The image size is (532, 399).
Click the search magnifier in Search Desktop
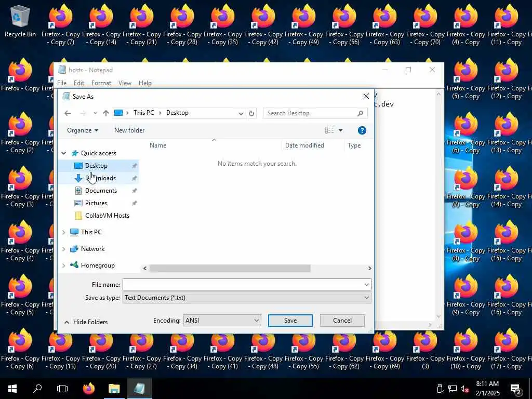[x=361, y=113]
